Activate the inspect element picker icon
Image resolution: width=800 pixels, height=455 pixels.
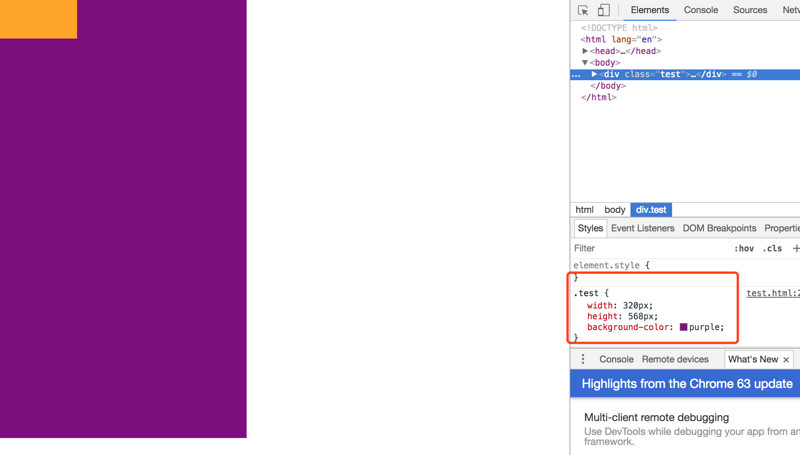[x=583, y=10]
